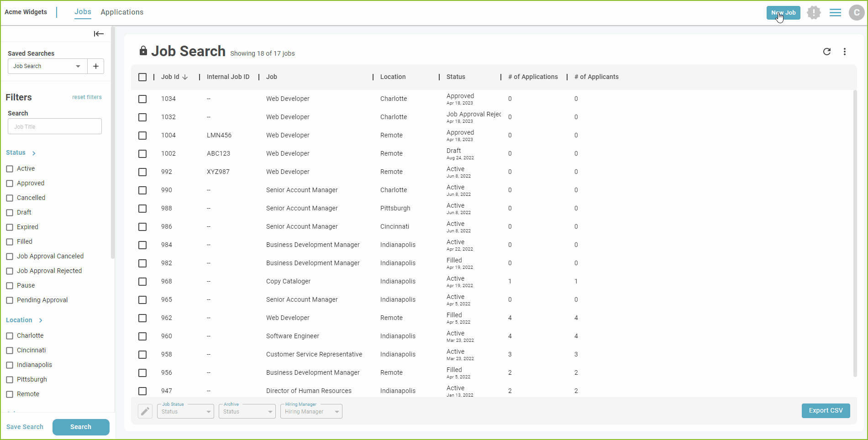Refresh the Job Search results

click(x=826, y=52)
